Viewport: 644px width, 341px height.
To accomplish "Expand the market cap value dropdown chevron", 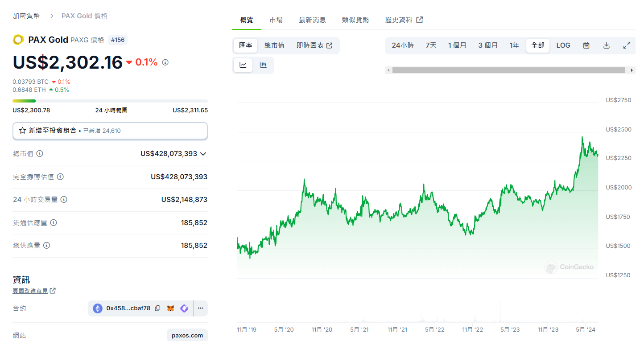I will coord(203,154).
